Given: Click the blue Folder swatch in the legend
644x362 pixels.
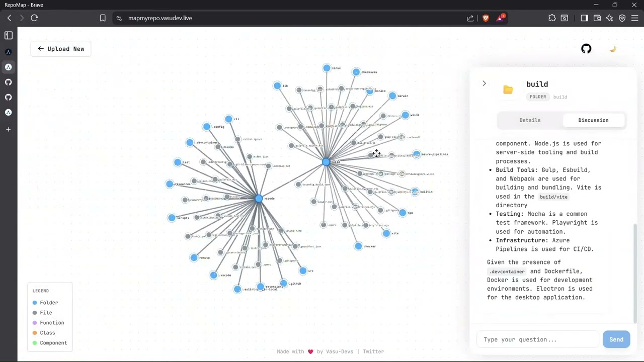Looking at the screenshot, I should pyautogui.click(x=35, y=302).
